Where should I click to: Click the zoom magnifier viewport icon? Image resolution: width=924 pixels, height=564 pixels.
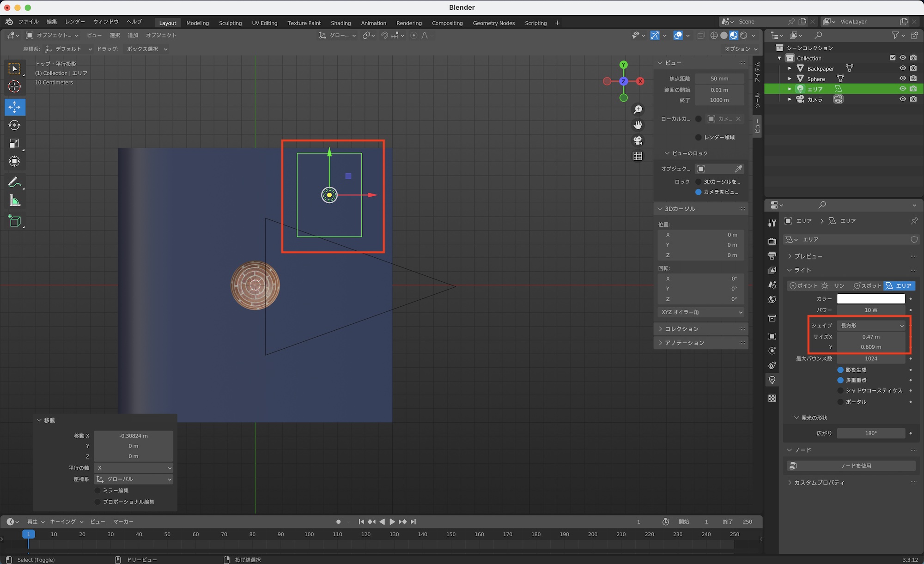[x=638, y=109]
